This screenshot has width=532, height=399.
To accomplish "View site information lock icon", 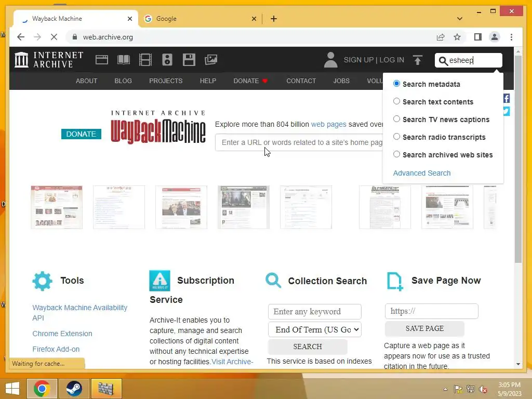I will click(75, 37).
